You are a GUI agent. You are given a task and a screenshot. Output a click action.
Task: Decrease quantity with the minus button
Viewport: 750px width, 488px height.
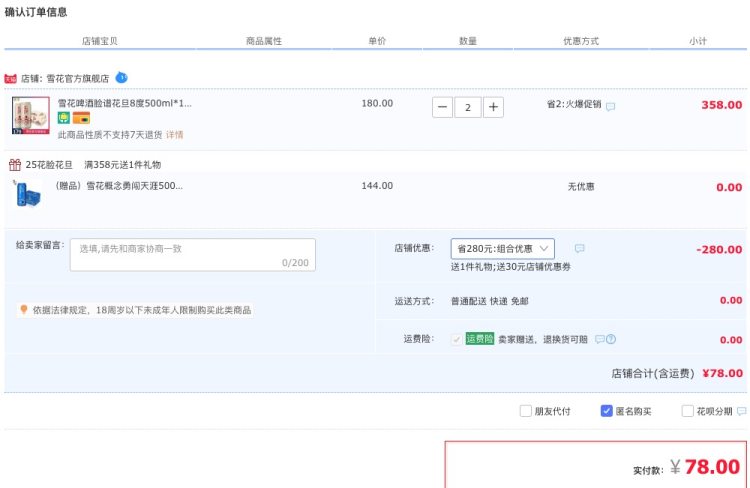coord(442,107)
